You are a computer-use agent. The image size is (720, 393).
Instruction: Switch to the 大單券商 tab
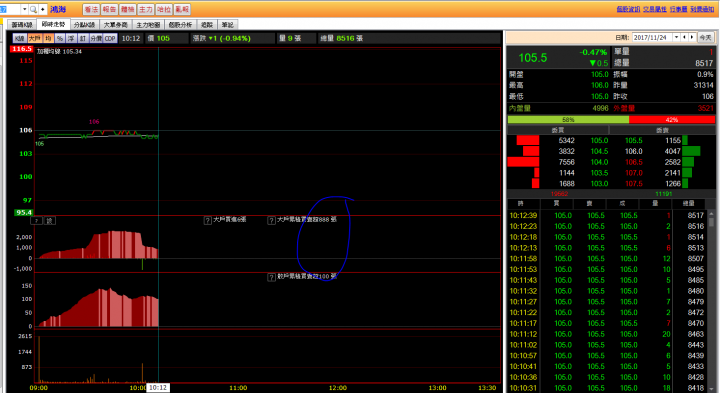coord(115,25)
